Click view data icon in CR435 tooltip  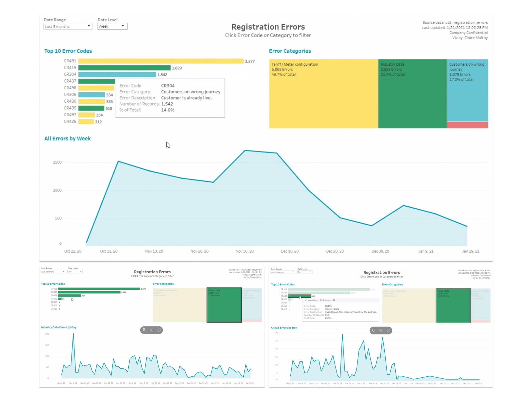pos(334,300)
